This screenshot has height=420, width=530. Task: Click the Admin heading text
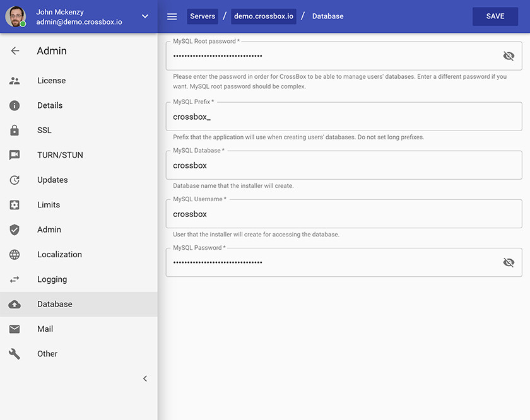pos(52,51)
